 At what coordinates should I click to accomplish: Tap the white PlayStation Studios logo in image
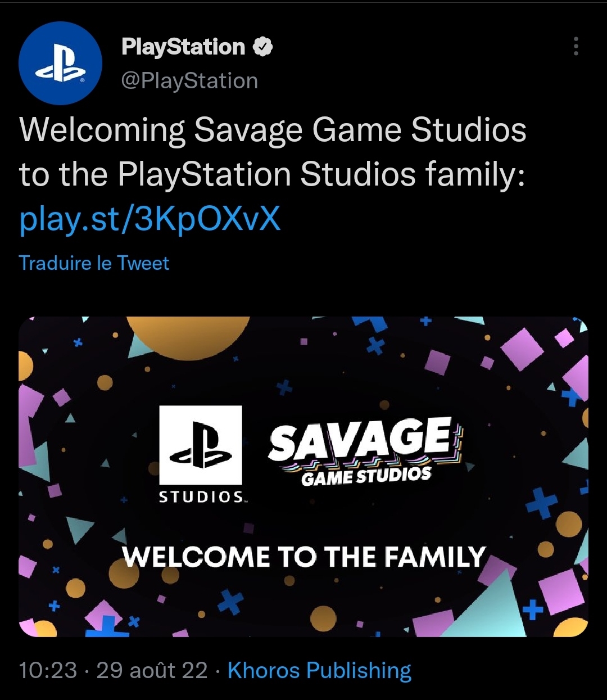pyautogui.click(x=201, y=445)
